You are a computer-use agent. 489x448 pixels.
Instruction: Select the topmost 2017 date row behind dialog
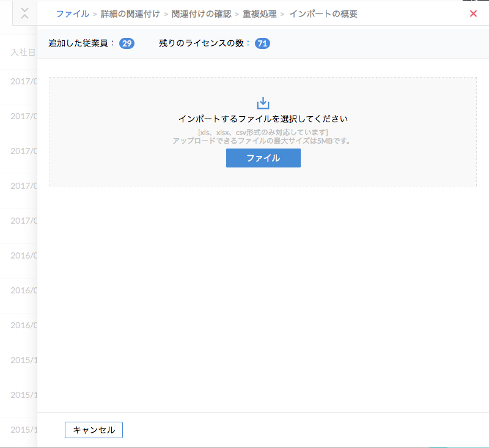click(x=24, y=81)
